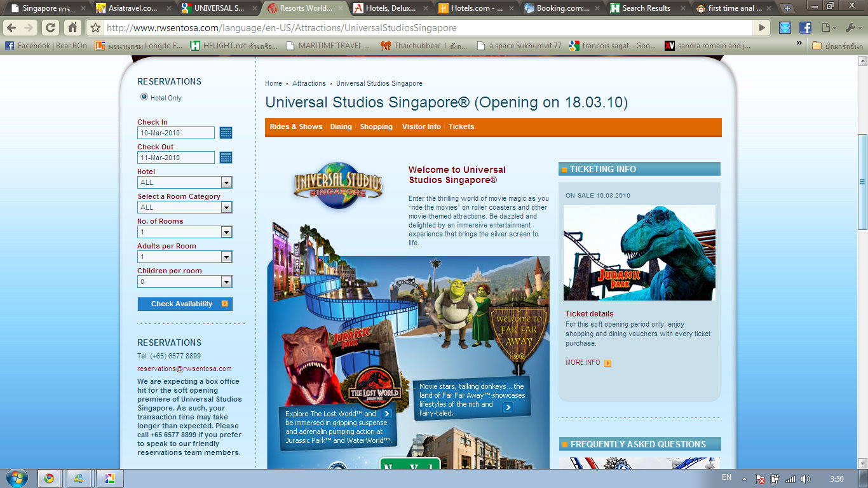
Task: Expand the Children per room dropdown
Action: pyautogui.click(x=226, y=281)
